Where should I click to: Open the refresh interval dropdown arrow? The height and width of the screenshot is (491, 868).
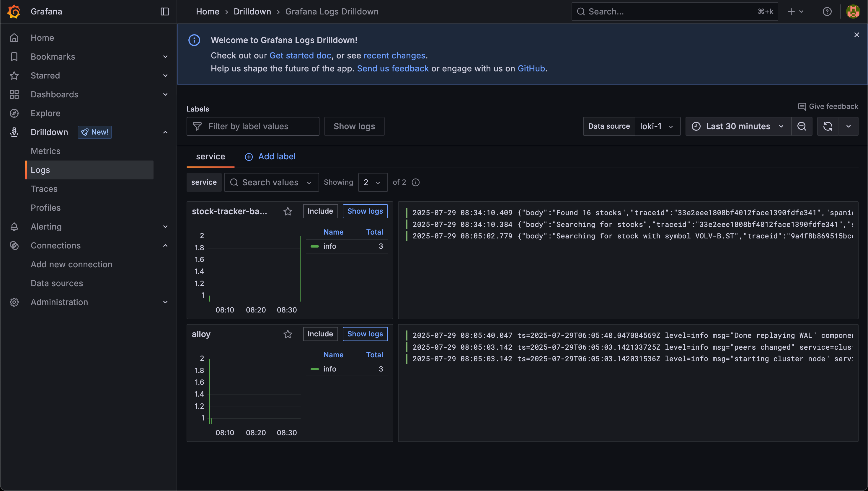tap(848, 126)
